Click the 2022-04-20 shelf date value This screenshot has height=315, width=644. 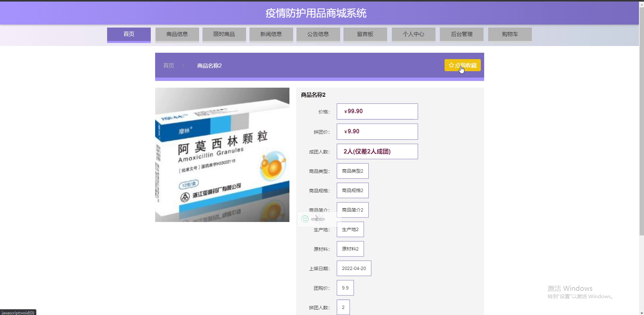click(x=354, y=268)
